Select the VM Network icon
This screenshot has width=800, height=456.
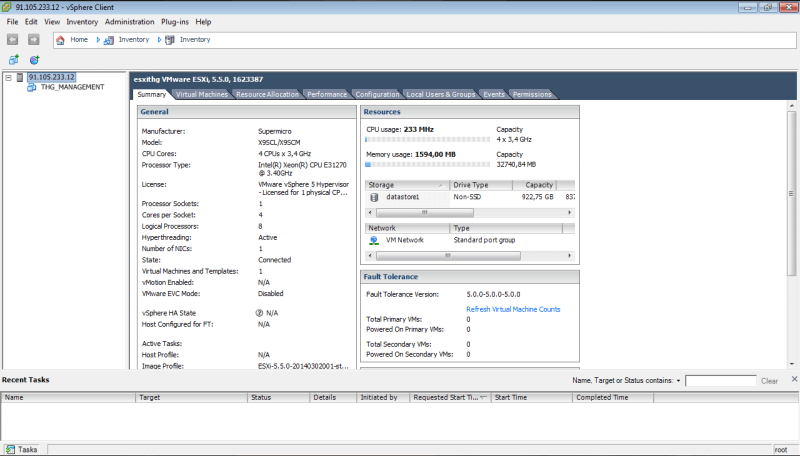pyautogui.click(x=374, y=240)
